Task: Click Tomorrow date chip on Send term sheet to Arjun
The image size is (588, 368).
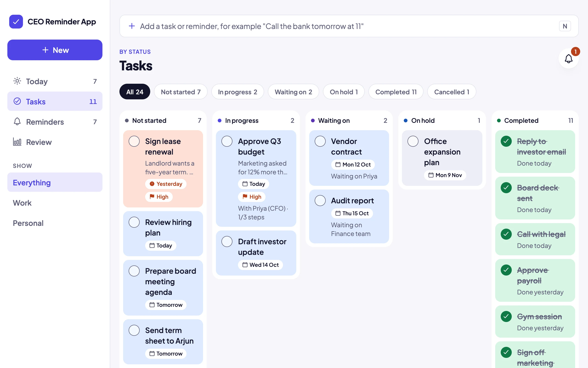Action: (x=166, y=354)
